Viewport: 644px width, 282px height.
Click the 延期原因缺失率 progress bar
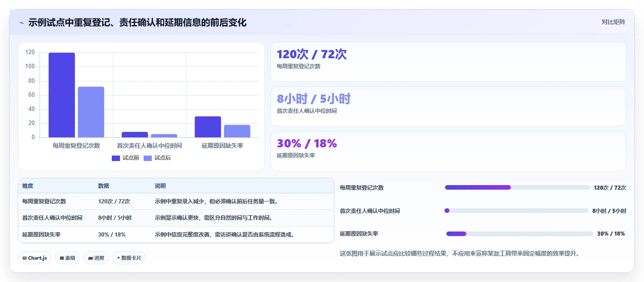520,234
